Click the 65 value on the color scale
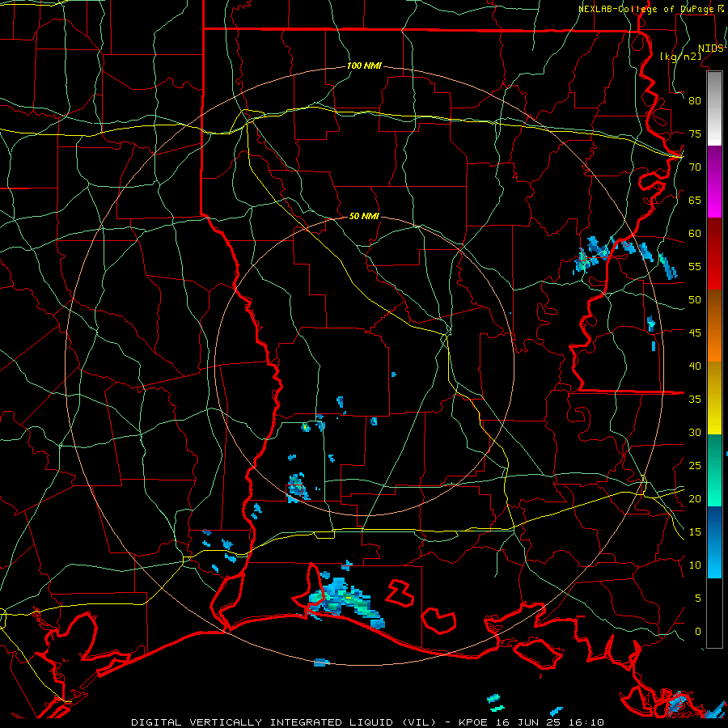Screen dimensions: 728x728 [695, 200]
